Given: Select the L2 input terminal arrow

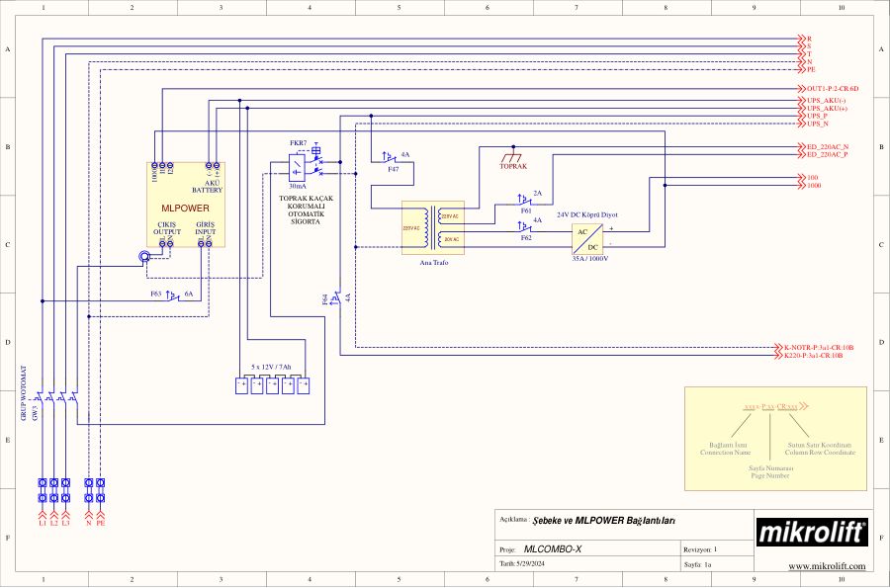Looking at the screenshot, I should pyautogui.click(x=54, y=515).
